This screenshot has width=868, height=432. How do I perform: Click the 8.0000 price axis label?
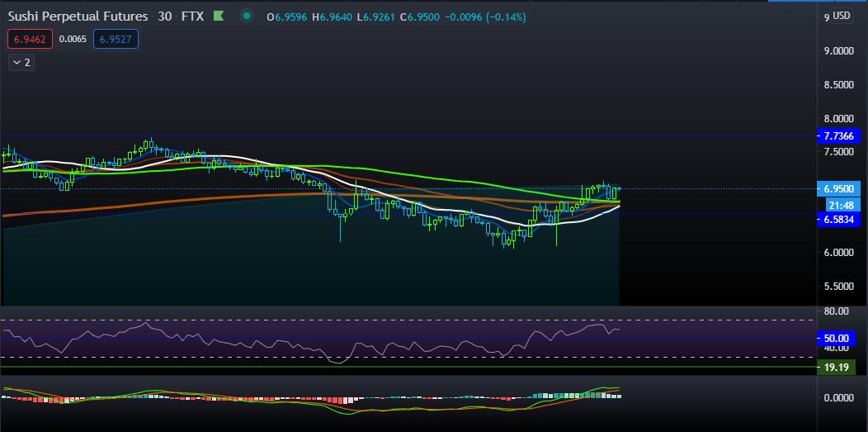839,118
